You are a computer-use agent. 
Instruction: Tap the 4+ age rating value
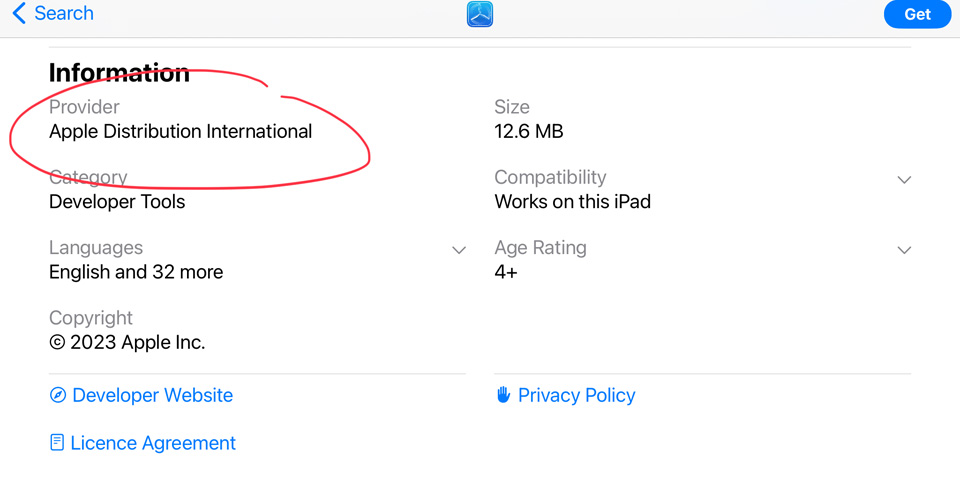point(506,272)
